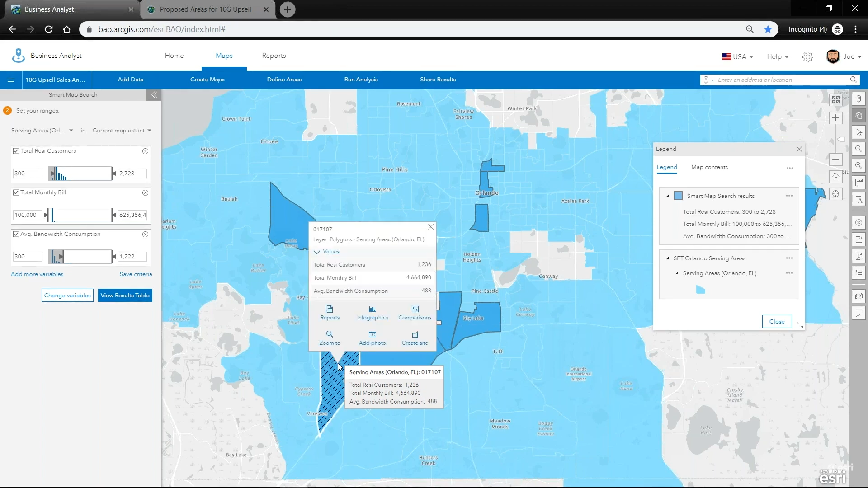This screenshot has width=868, height=488.
Task: Open the add text label tool
Action: click(x=859, y=199)
